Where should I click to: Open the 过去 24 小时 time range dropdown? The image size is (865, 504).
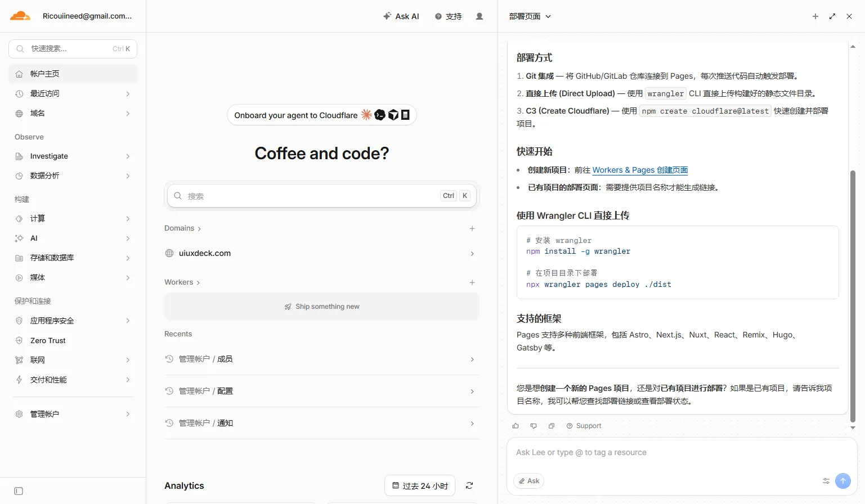click(420, 485)
